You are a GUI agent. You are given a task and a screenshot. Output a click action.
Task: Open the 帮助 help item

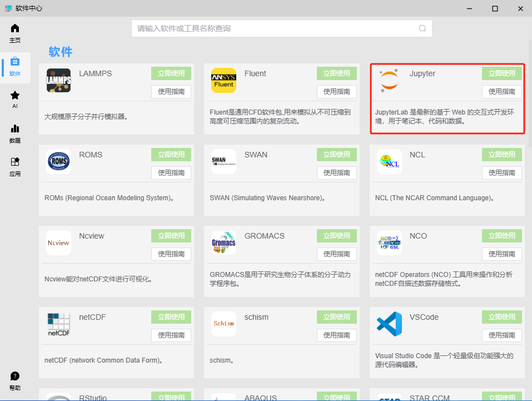click(15, 380)
